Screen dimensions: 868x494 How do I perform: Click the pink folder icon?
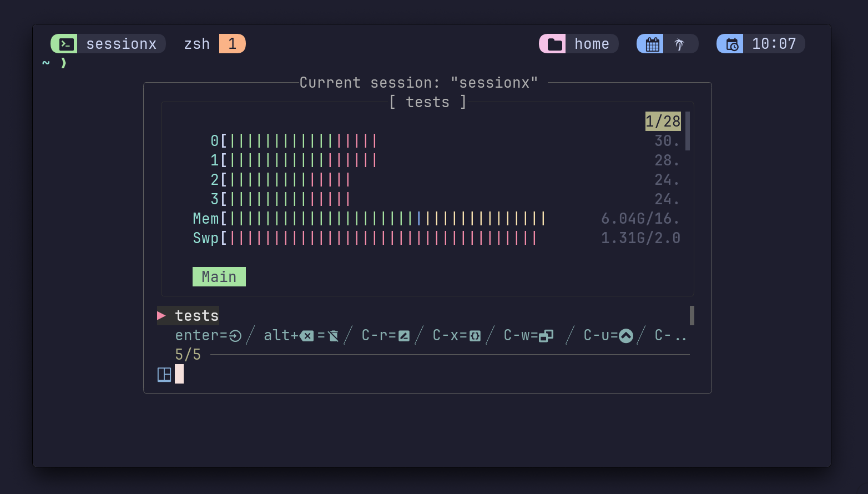(554, 44)
